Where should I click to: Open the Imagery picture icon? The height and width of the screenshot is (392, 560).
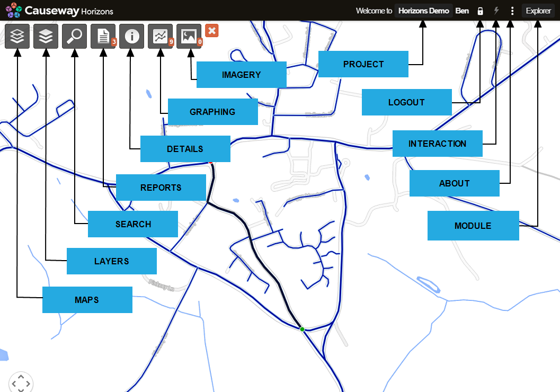[189, 36]
